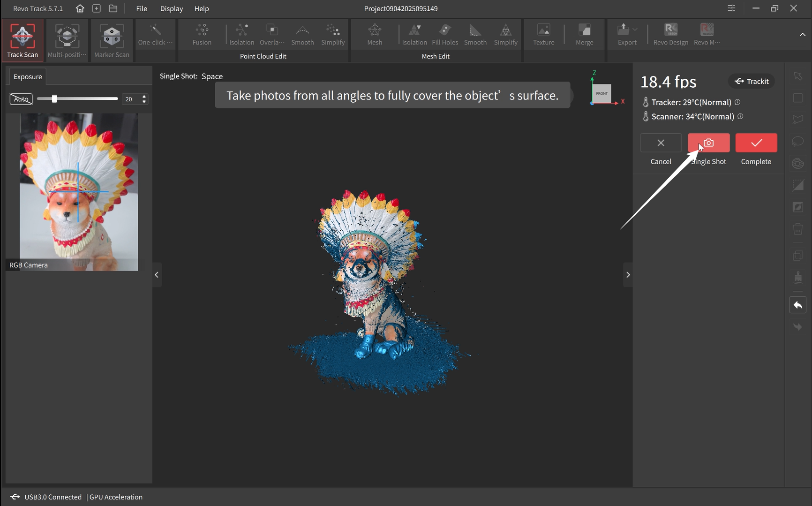Open project folder icon

pos(113,8)
